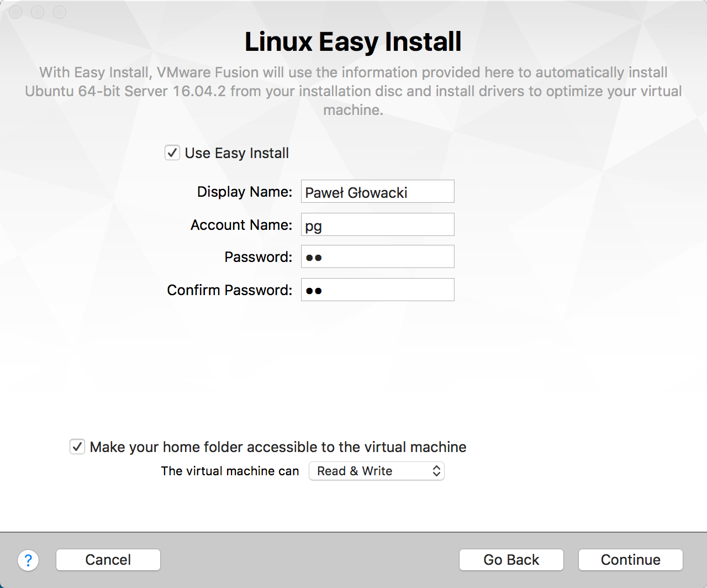Click the window zoom button
This screenshot has height=588, width=707.
pos(59,12)
